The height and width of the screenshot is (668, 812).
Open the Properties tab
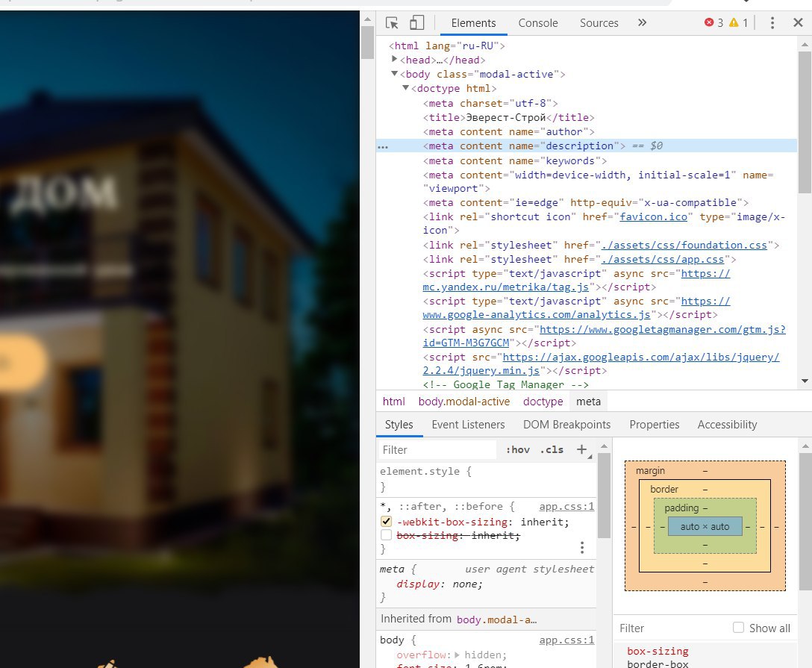(x=654, y=425)
